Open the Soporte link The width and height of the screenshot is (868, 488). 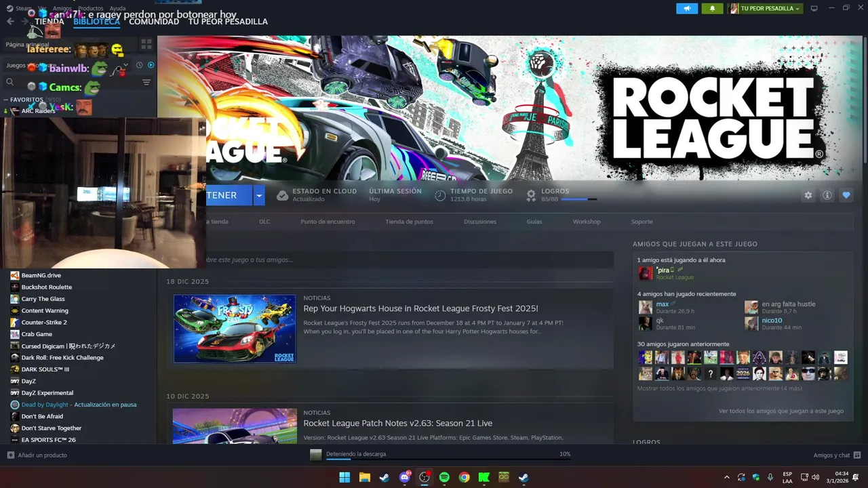click(x=642, y=222)
